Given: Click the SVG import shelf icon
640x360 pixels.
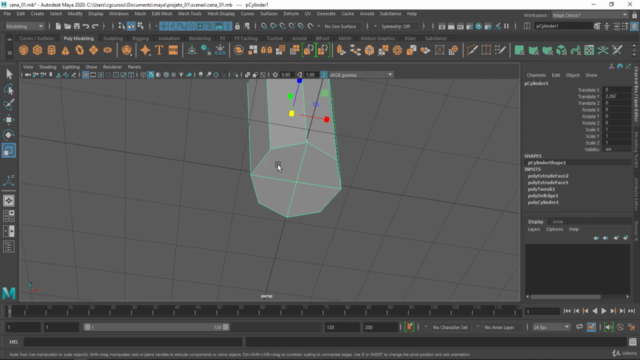Looking at the screenshot, I should coord(173,50).
